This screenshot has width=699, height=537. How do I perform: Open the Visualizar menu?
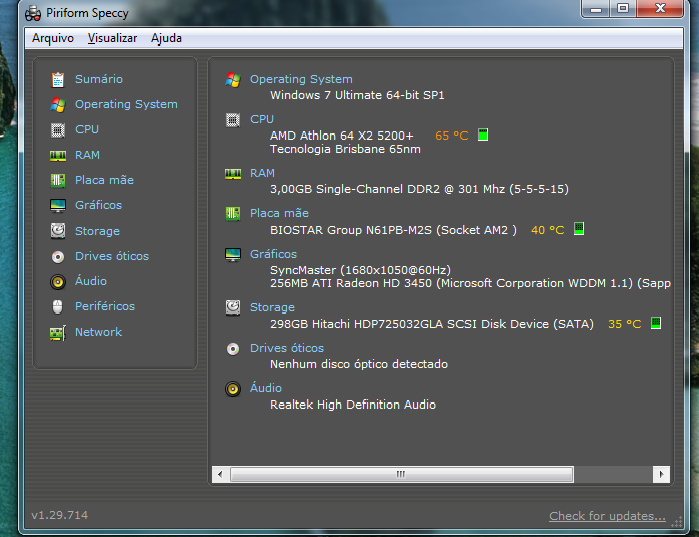(112, 38)
